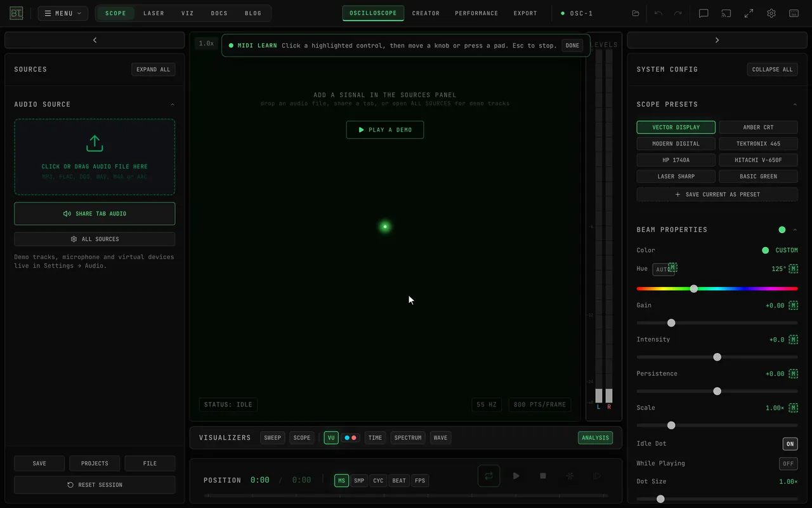The height and width of the screenshot is (508, 812).
Task: Click the Gain slider track
Action: (x=717, y=323)
